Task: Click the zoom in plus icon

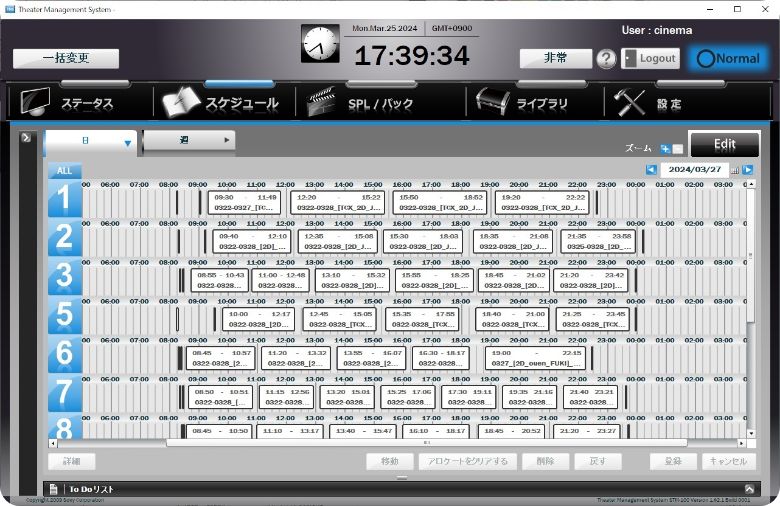Action: pos(665,149)
